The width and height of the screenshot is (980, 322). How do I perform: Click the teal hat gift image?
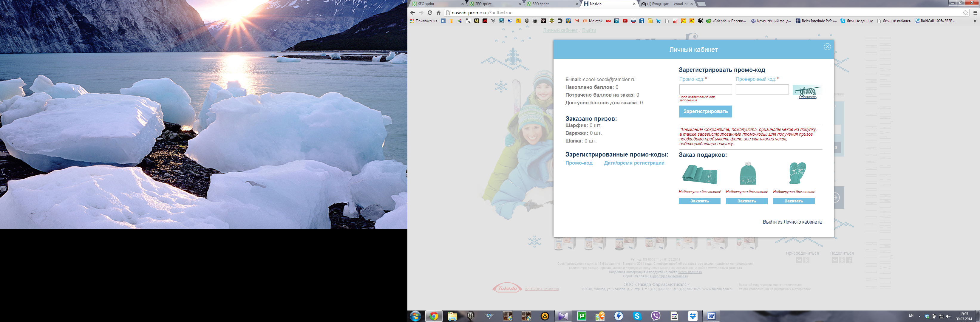coord(748,173)
